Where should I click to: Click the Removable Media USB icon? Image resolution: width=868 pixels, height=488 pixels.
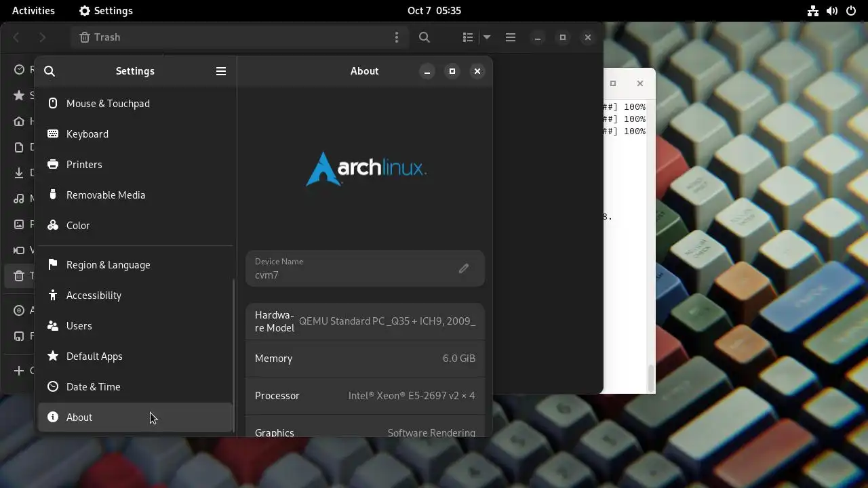53,195
